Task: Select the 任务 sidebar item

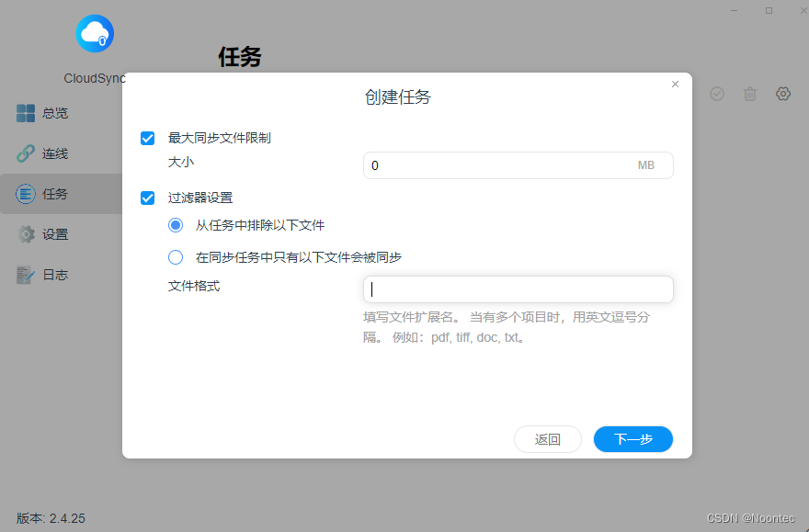Action: point(61,194)
